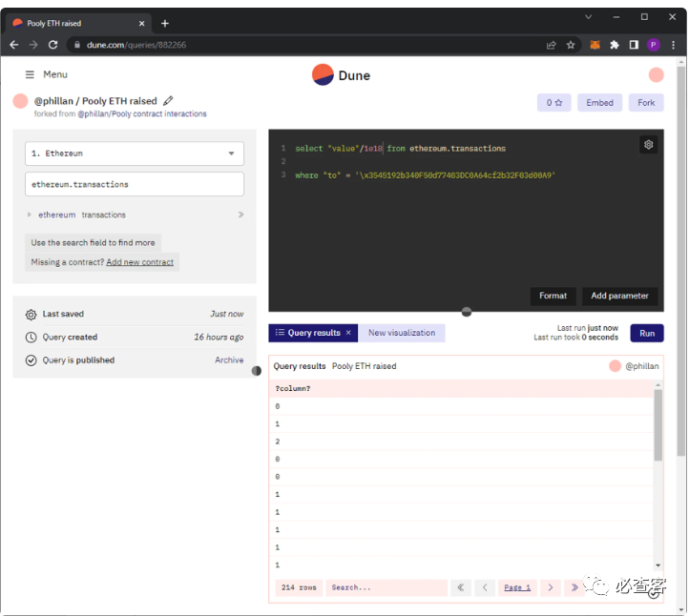This screenshot has width=689, height=616.
Task: Click the browser forward arrow
Action: 33,45
